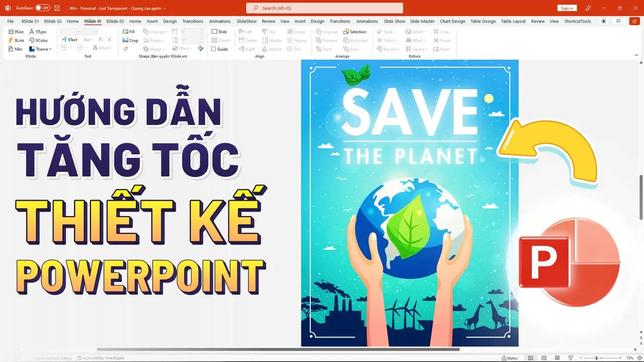This screenshot has width=644, height=362.
Task: Align Center in the Align group
Action: pyautogui.click(x=248, y=40)
